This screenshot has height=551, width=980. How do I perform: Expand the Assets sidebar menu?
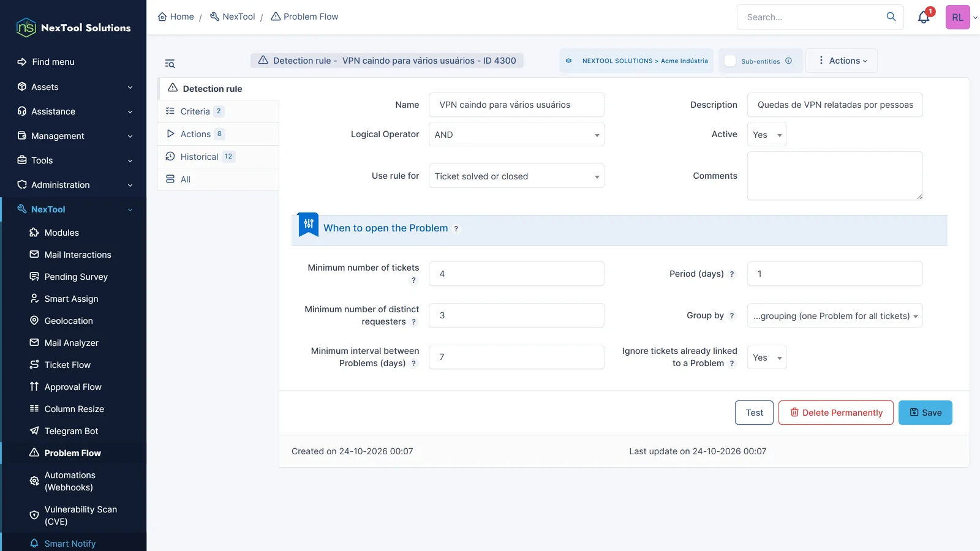[x=73, y=87]
